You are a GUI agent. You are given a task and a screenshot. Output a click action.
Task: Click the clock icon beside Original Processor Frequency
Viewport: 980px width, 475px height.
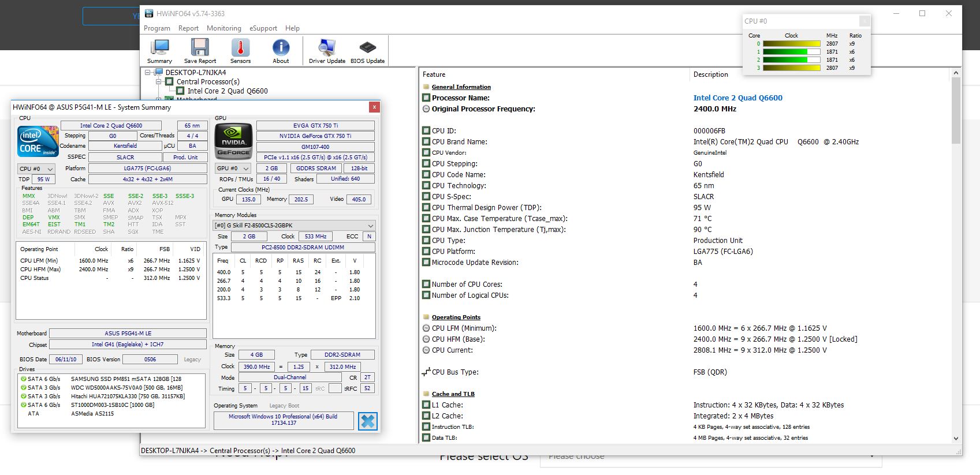click(x=426, y=109)
